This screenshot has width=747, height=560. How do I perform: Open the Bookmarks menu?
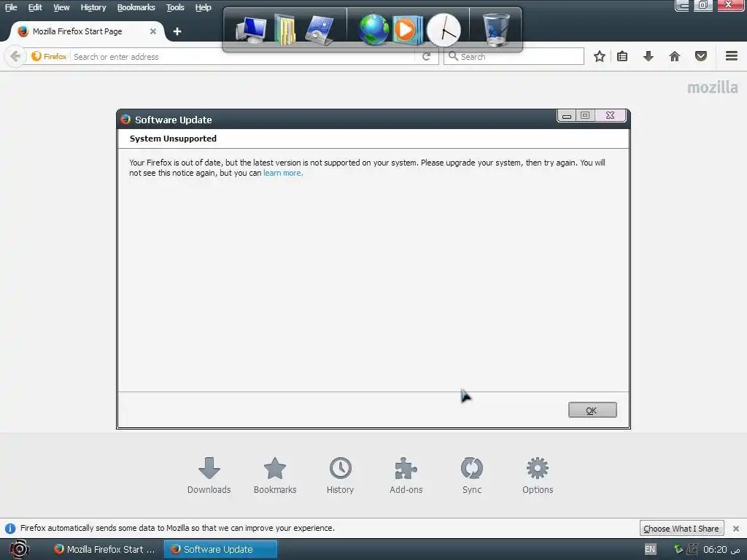coord(136,7)
